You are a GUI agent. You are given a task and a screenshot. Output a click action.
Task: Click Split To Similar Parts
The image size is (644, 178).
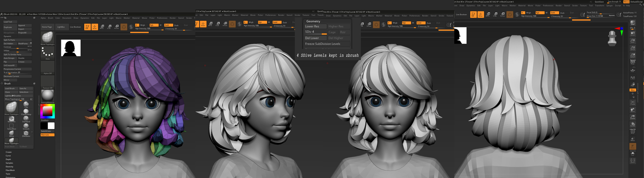tap(18, 54)
